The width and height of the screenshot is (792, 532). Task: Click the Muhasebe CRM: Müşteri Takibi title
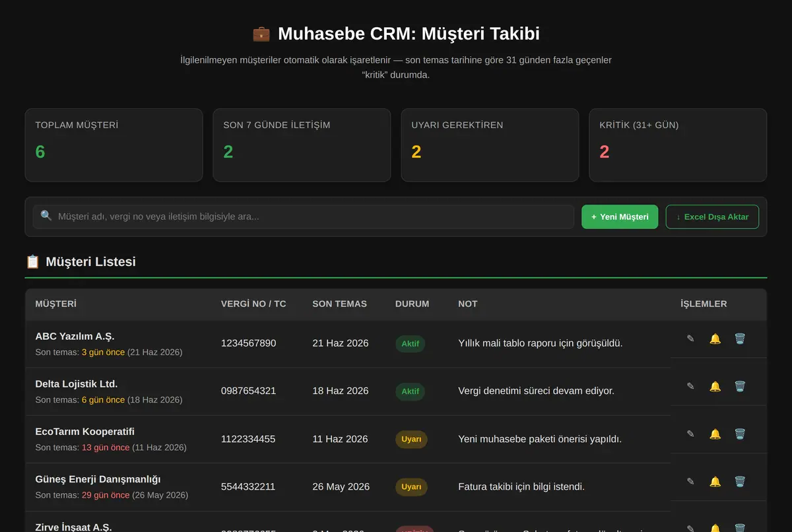tap(409, 34)
